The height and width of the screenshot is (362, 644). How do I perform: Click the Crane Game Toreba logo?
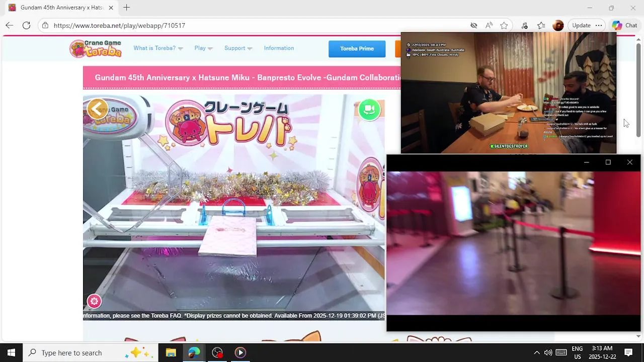pyautogui.click(x=96, y=48)
